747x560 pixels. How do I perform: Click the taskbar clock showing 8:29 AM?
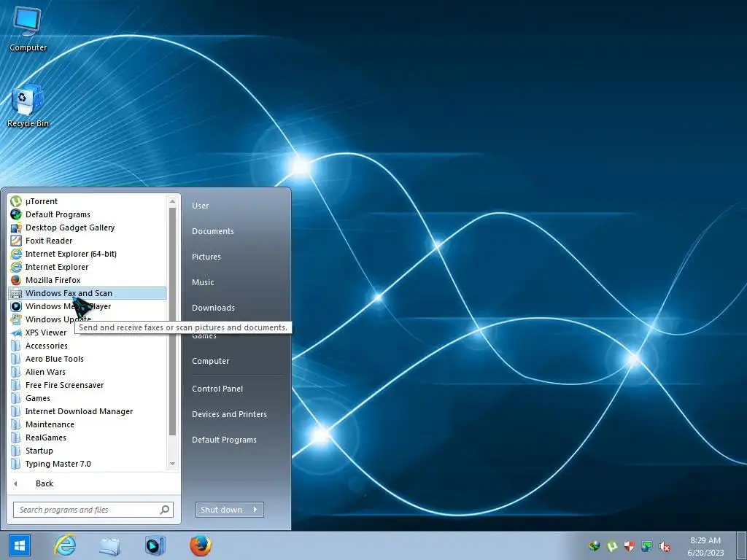pos(705,546)
